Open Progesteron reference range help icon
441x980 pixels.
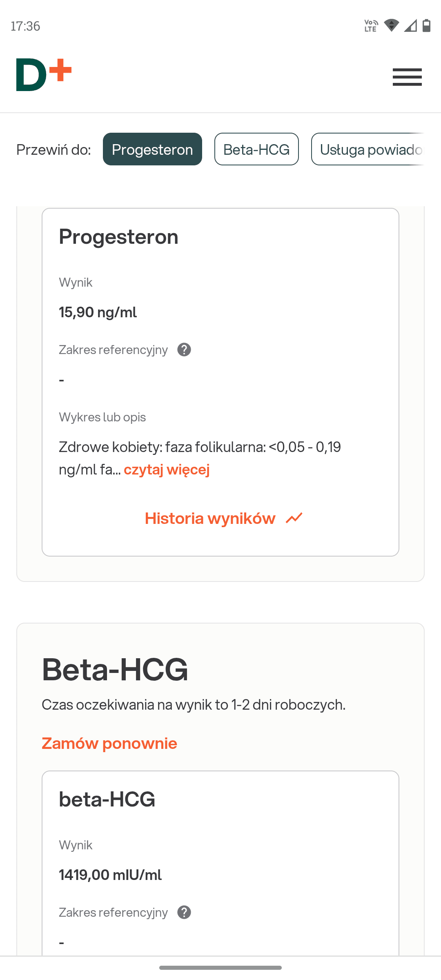coord(184,350)
